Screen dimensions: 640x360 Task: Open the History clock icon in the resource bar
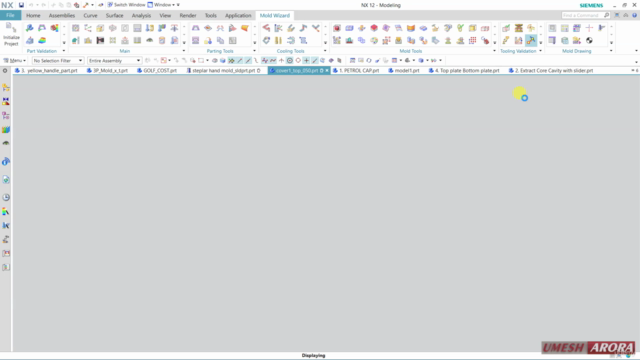tap(6, 198)
